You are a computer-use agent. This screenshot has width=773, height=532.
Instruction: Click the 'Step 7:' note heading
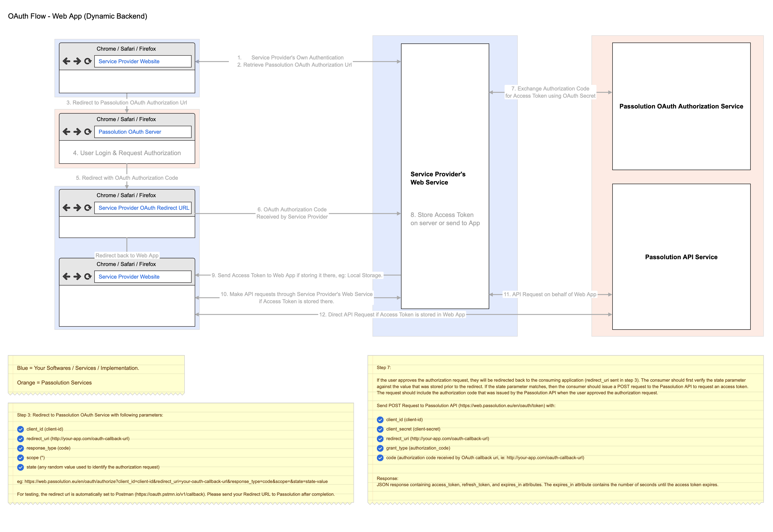384,368
